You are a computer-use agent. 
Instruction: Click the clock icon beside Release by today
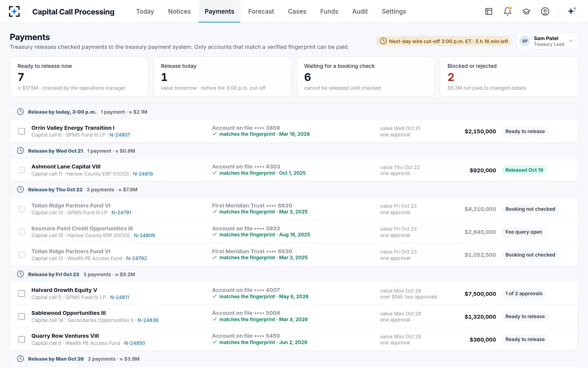pos(20,112)
